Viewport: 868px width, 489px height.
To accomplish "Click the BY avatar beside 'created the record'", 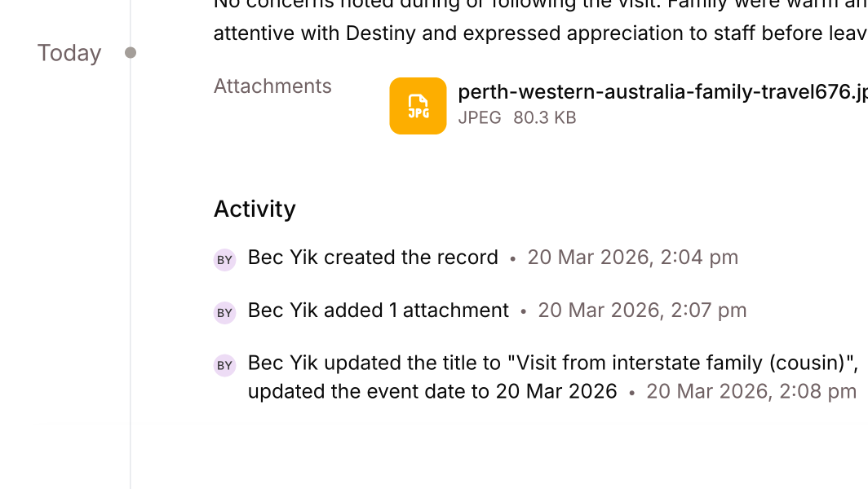I will click(224, 260).
